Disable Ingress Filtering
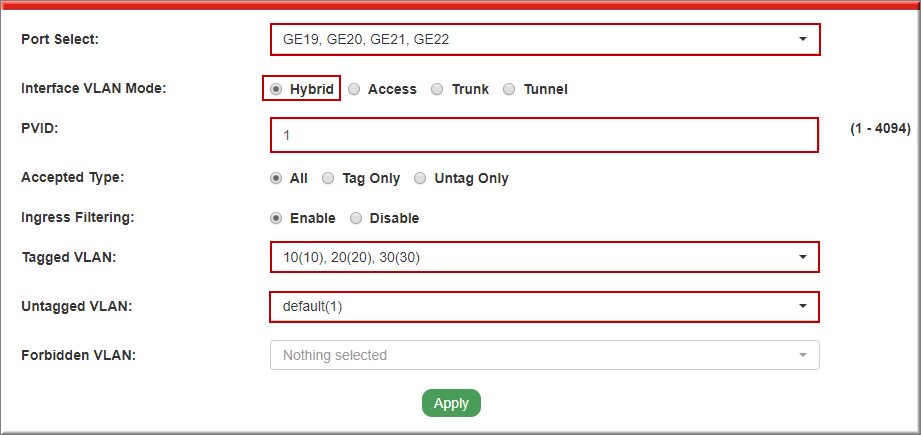Image resolution: width=921 pixels, height=435 pixels. (356, 218)
